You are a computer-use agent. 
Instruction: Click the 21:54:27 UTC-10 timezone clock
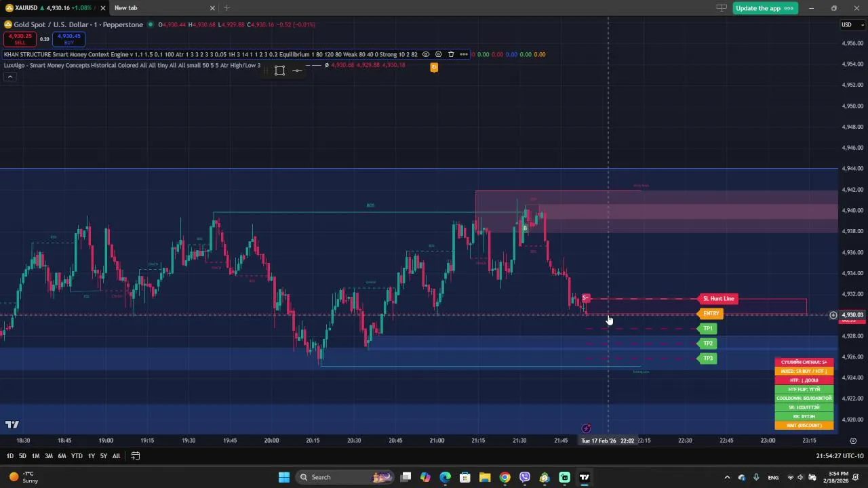click(840, 456)
